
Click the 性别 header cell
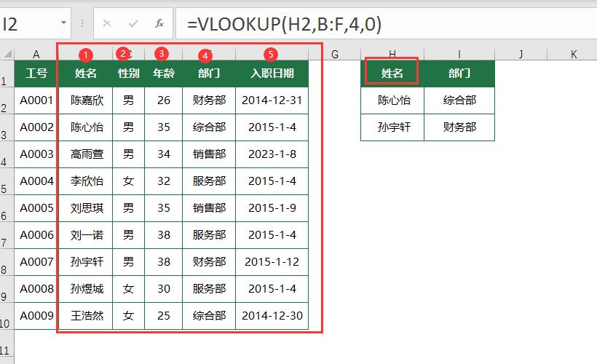(129, 74)
